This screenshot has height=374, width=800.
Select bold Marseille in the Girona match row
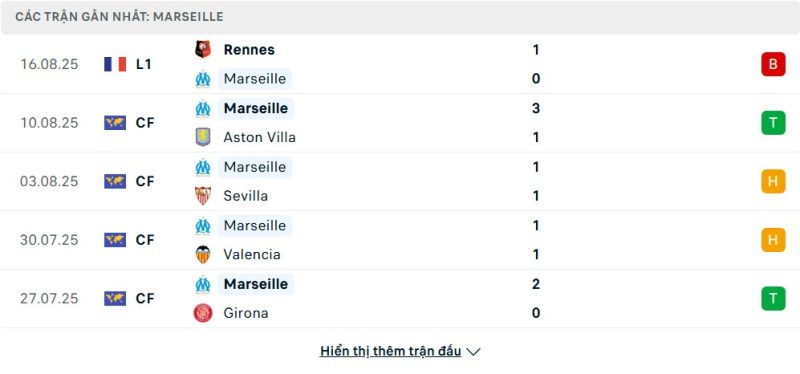256,284
